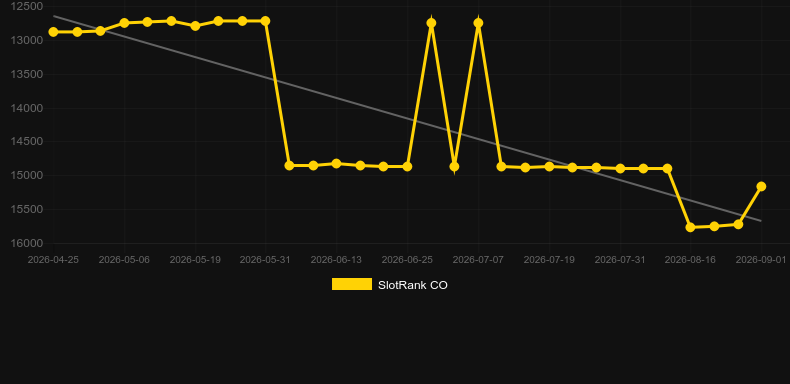Click the 2026-06-25 x-axis label

click(407, 260)
